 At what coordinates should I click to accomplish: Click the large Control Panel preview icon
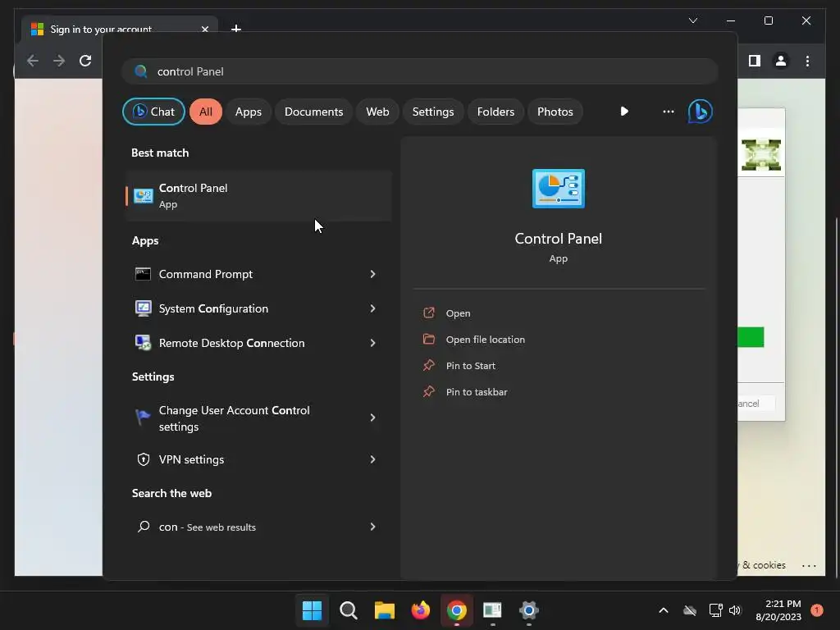tap(558, 189)
